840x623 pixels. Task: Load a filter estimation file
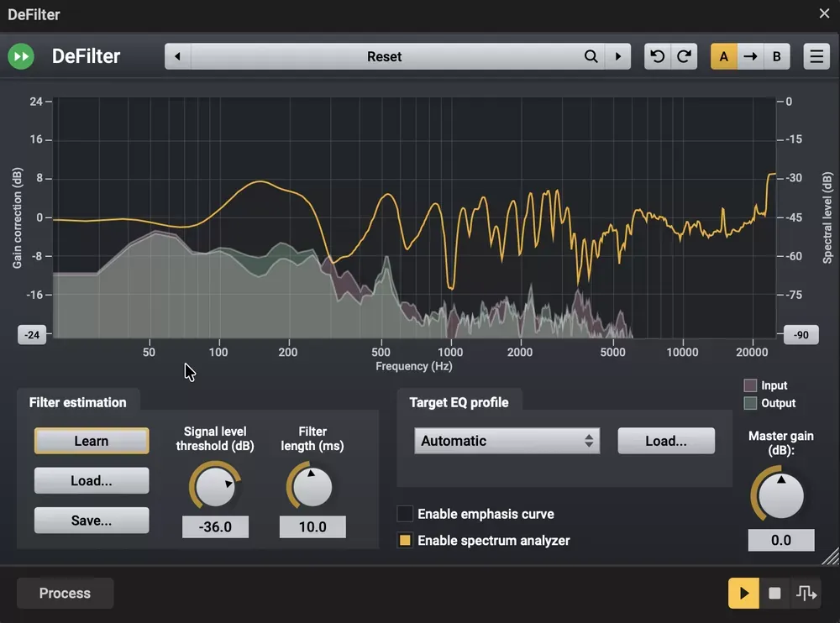(x=92, y=480)
